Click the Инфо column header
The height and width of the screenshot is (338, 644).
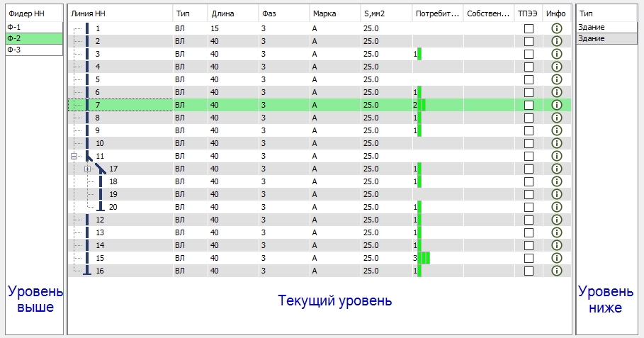(557, 13)
